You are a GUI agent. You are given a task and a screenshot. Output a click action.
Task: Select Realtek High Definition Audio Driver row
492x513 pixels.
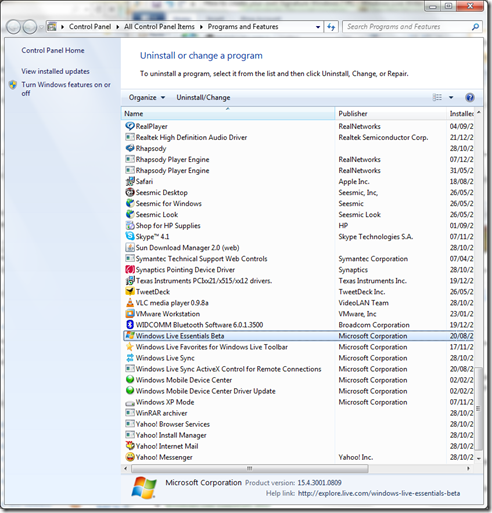pyautogui.click(x=299, y=137)
